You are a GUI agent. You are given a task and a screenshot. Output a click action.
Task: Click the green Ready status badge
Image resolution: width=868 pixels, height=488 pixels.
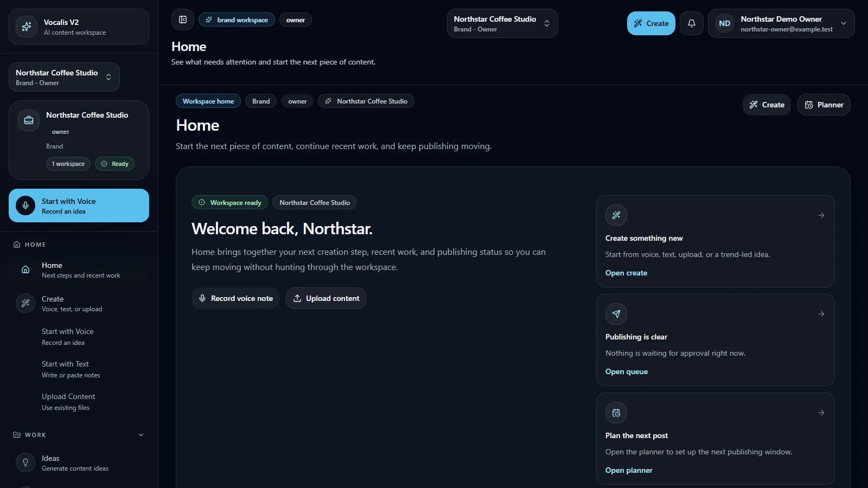[x=114, y=164]
